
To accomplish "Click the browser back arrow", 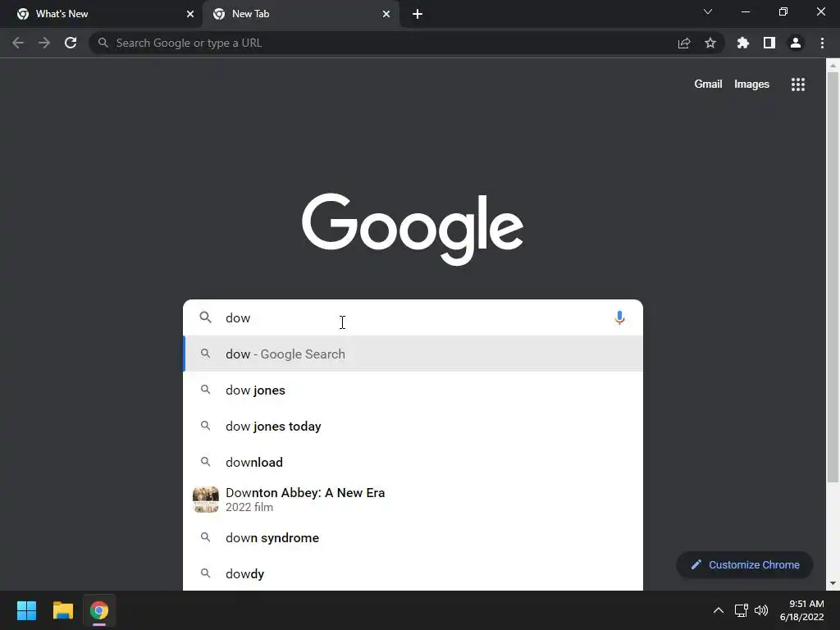I will coord(18,43).
